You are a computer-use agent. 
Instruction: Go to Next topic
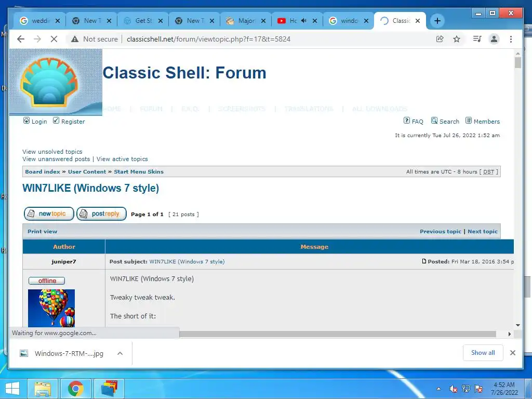tap(483, 231)
